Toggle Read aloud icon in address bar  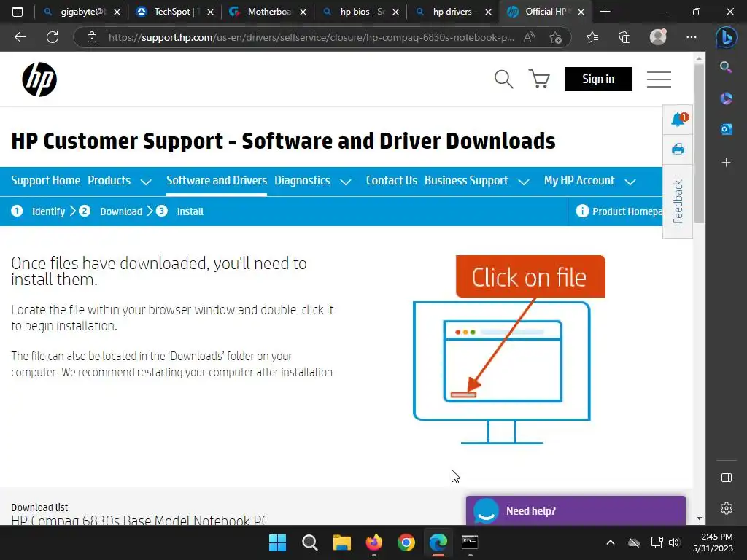tap(529, 37)
